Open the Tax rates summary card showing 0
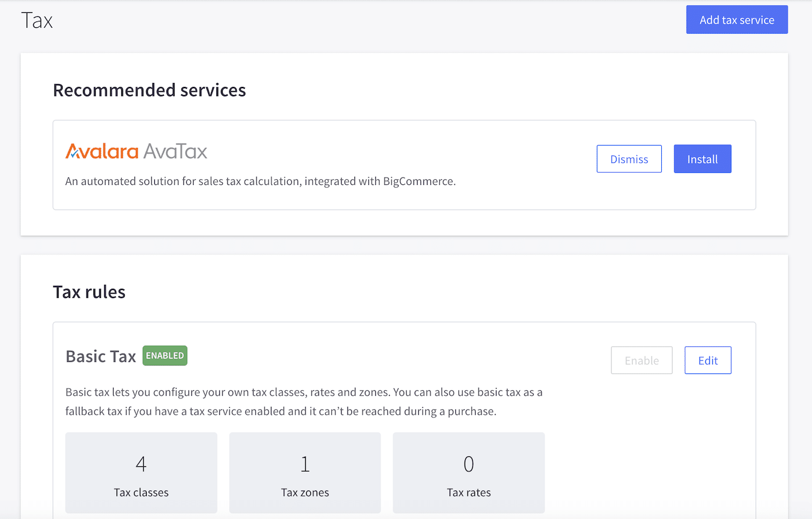 pyautogui.click(x=469, y=473)
